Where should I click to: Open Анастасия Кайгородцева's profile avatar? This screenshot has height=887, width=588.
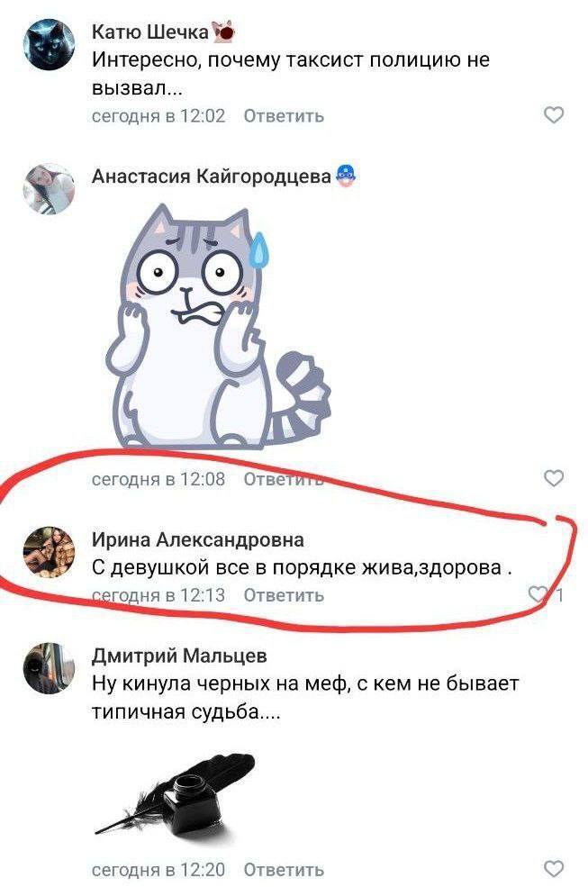pos(49,189)
